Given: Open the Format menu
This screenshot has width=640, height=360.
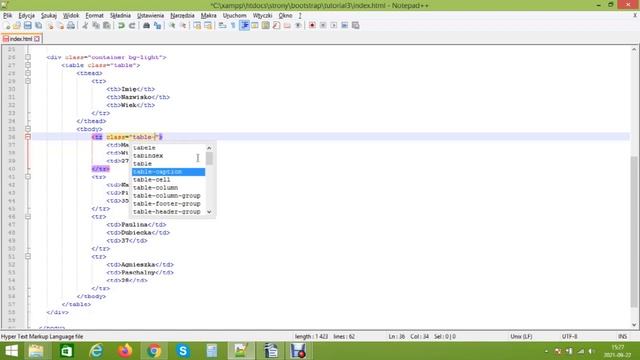Looking at the screenshot, I should point(95,16).
